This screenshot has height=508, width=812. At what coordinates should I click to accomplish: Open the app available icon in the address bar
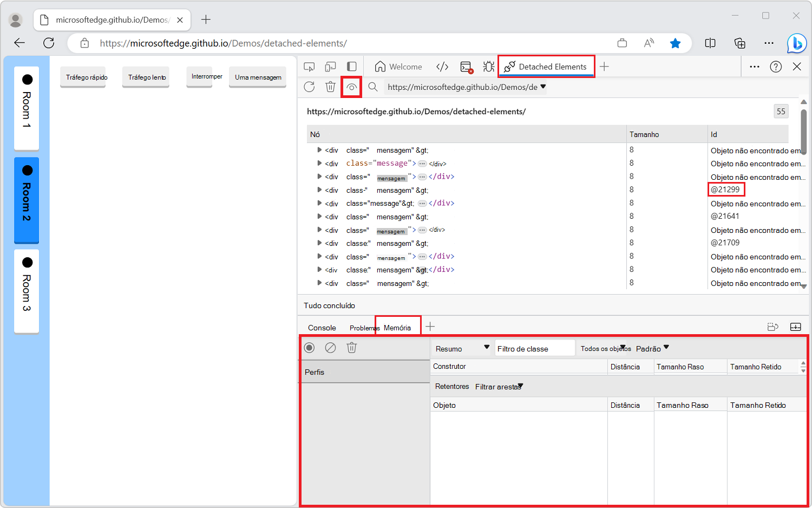click(x=622, y=43)
